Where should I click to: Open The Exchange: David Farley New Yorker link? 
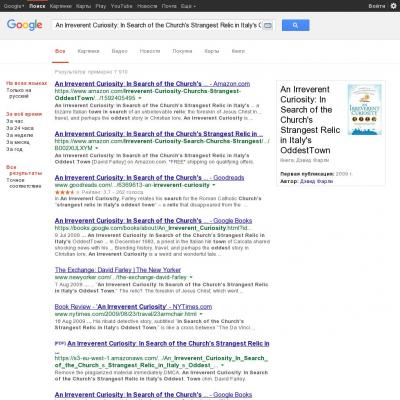[x=118, y=270]
